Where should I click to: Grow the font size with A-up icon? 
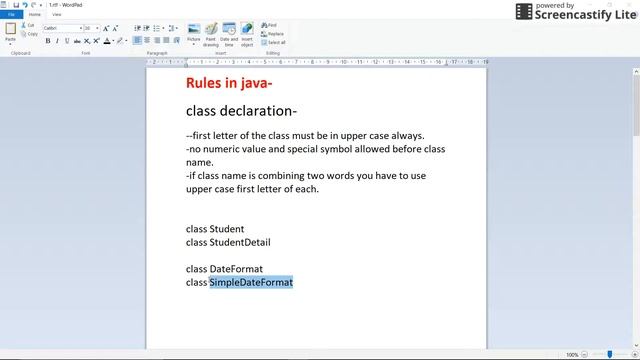(x=106, y=28)
